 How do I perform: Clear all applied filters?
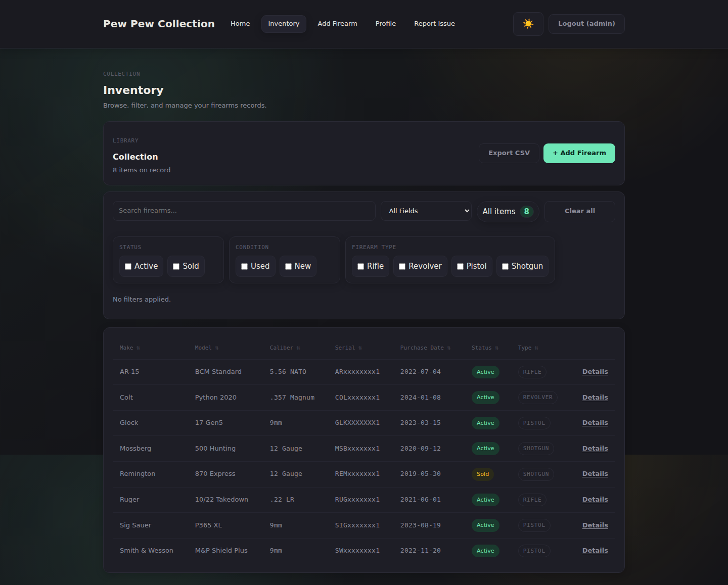point(579,211)
